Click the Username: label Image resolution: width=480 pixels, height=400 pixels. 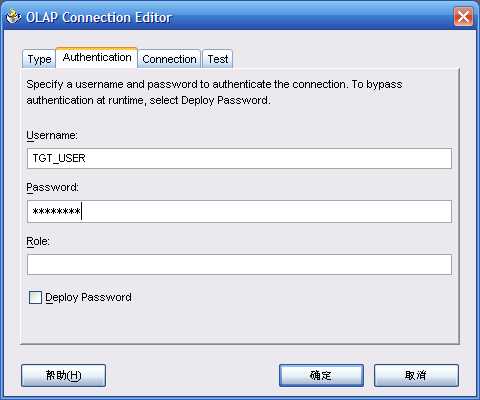tap(52, 135)
